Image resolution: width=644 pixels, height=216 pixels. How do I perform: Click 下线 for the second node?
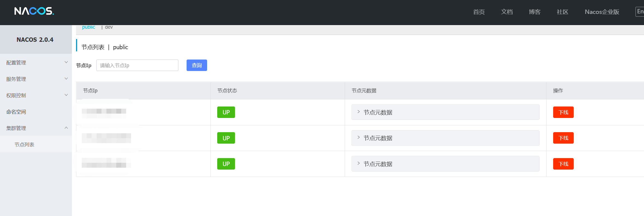point(563,138)
